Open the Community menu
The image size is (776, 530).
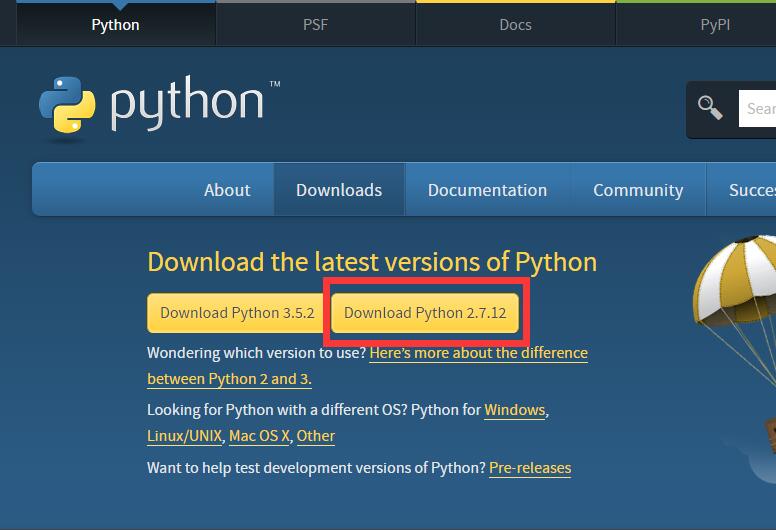pyautogui.click(x=638, y=190)
